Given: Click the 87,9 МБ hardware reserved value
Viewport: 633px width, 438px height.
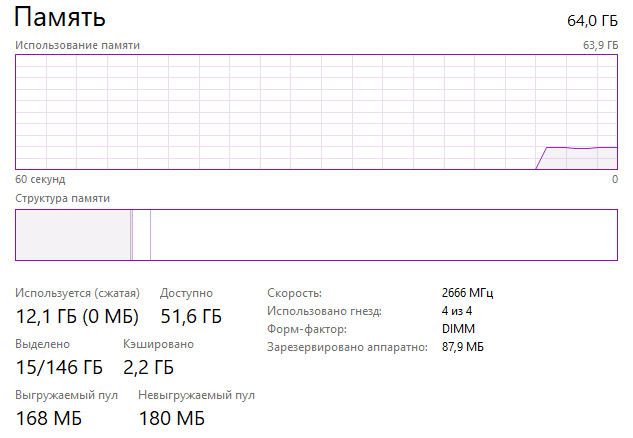Looking at the screenshot, I should coord(462,347).
